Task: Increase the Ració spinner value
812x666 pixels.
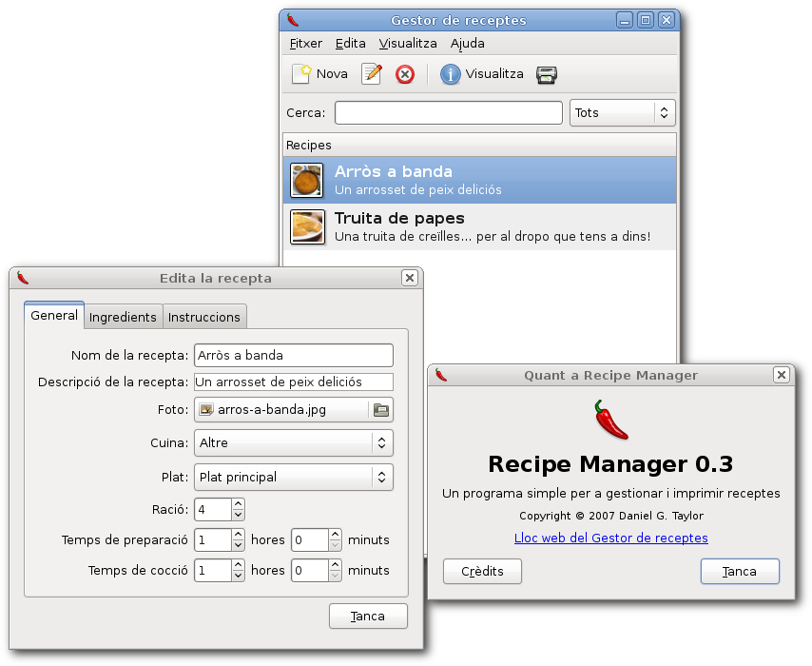Action: tap(238, 504)
